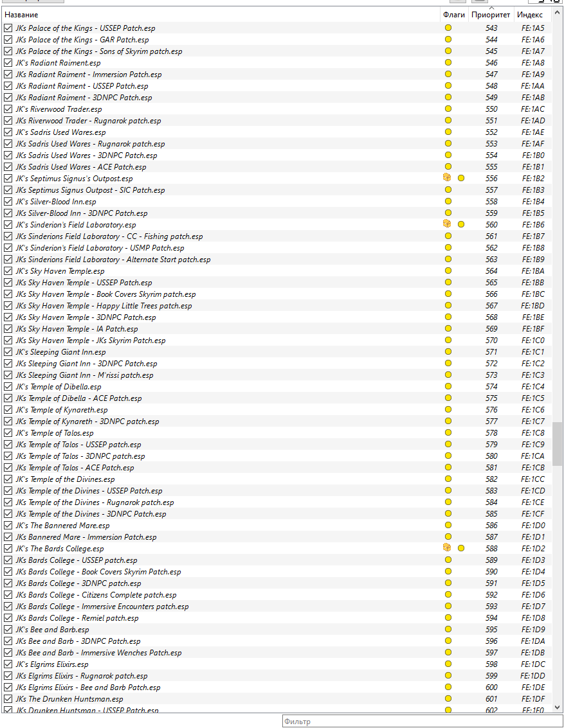Click yellow flag dot for JK's Sleeping Giant Inn.esp

[448, 351]
